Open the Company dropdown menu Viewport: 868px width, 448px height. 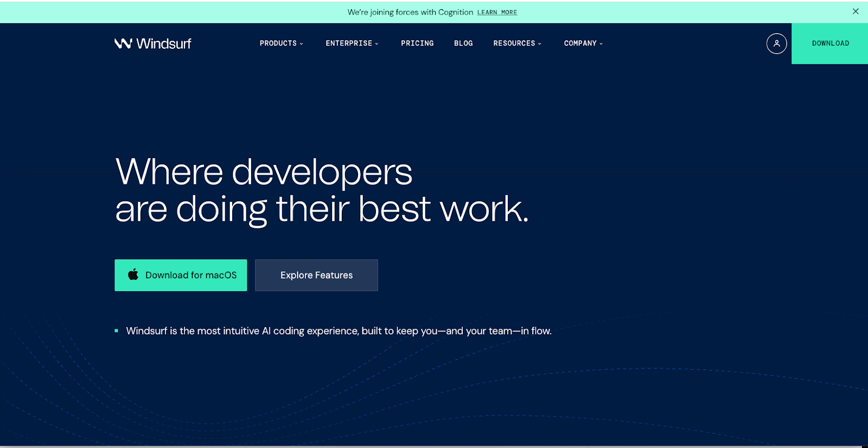click(583, 43)
